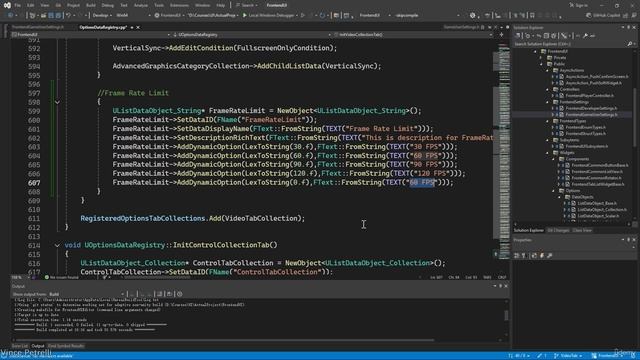Click the Solution Explorer search magnifier icon
The width and height of the screenshot is (640, 360).
630,44
